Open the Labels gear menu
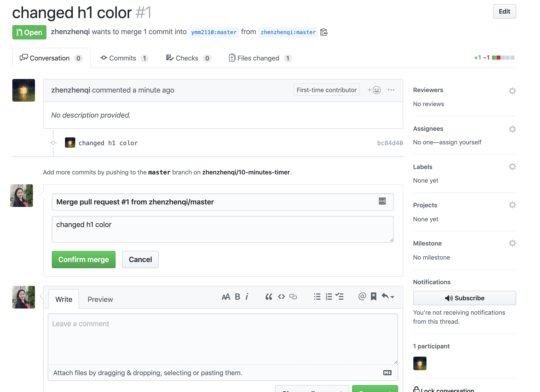Screen dimensions: 540x392 (x=512, y=167)
